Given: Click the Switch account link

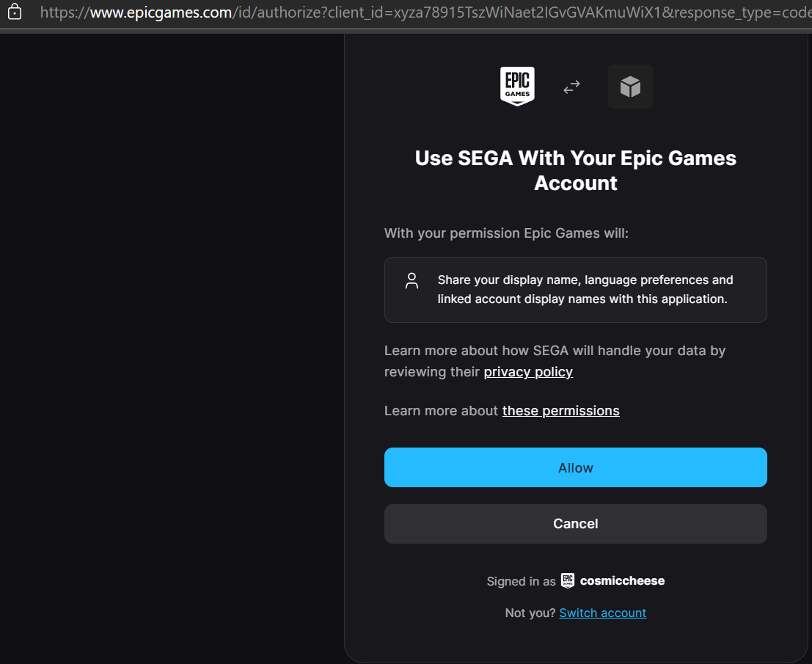Looking at the screenshot, I should click(x=603, y=613).
